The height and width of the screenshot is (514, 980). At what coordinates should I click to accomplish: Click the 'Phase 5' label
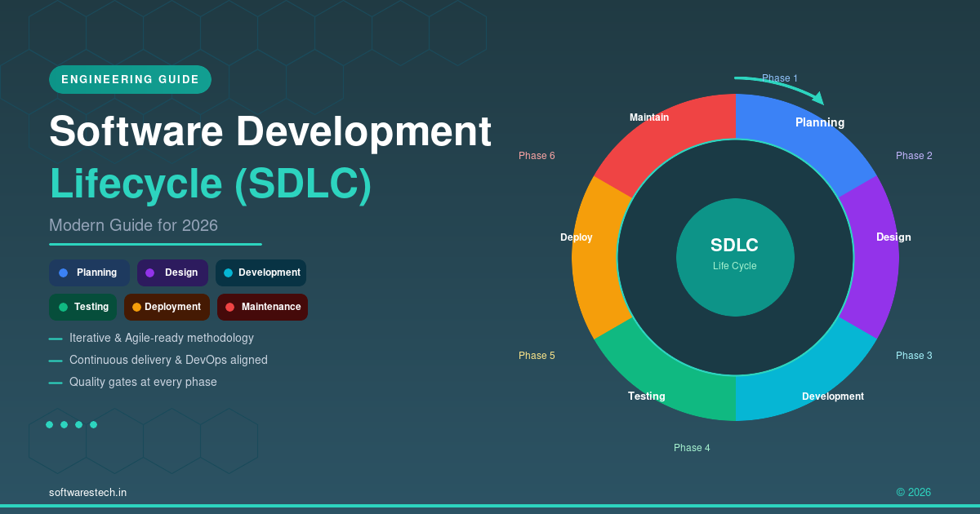point(537,356)
